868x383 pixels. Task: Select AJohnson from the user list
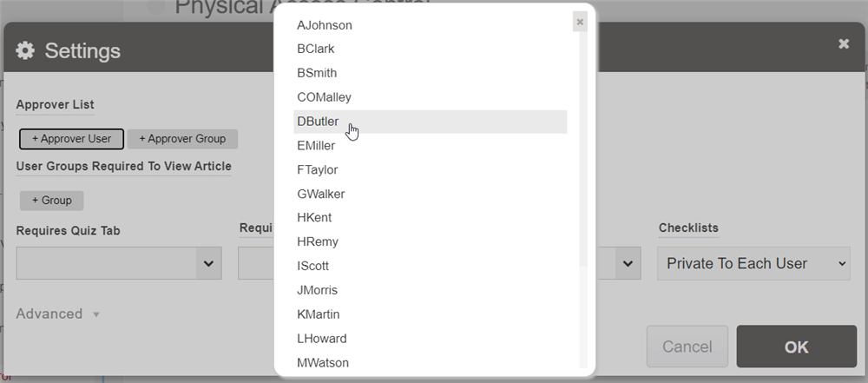[x=325, y=25]
